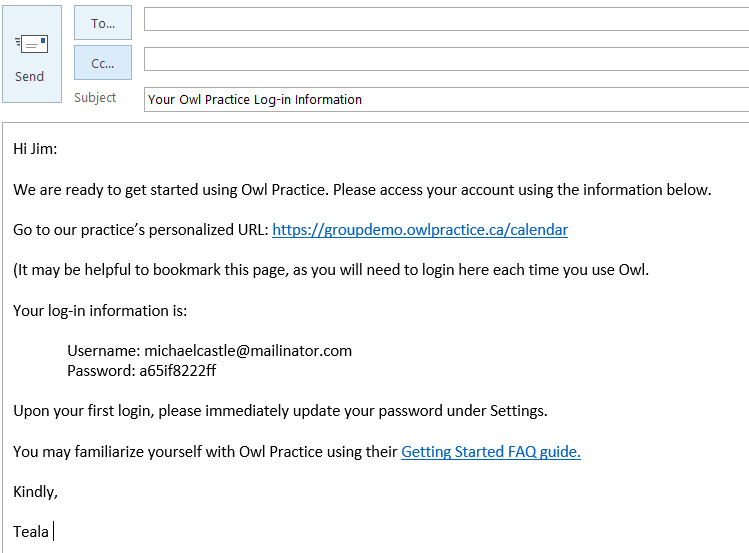Place cursor on the 'Hi Jim:' greeting
Image resolution: width=749 pixels, height=553 pixels.
point(35,149)
